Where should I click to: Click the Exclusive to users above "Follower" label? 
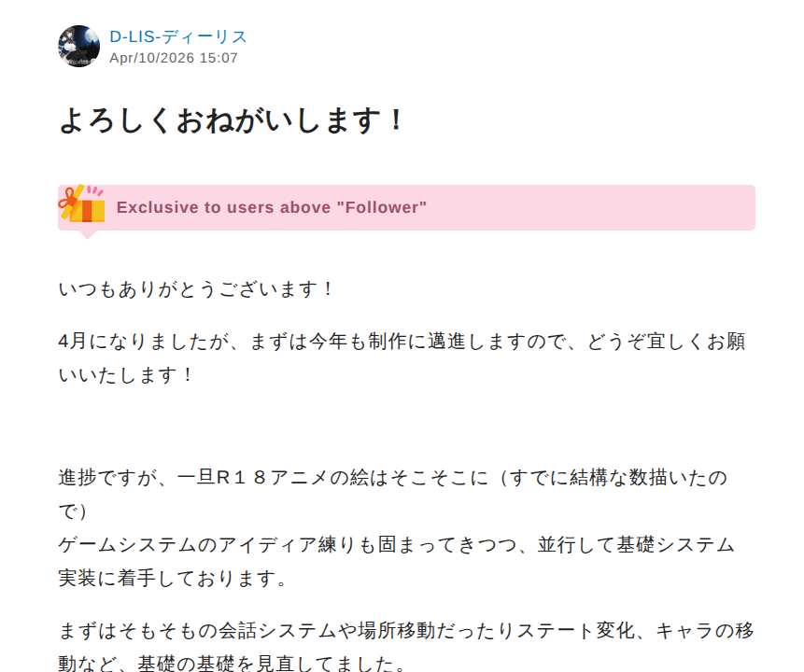click(271, 207)
